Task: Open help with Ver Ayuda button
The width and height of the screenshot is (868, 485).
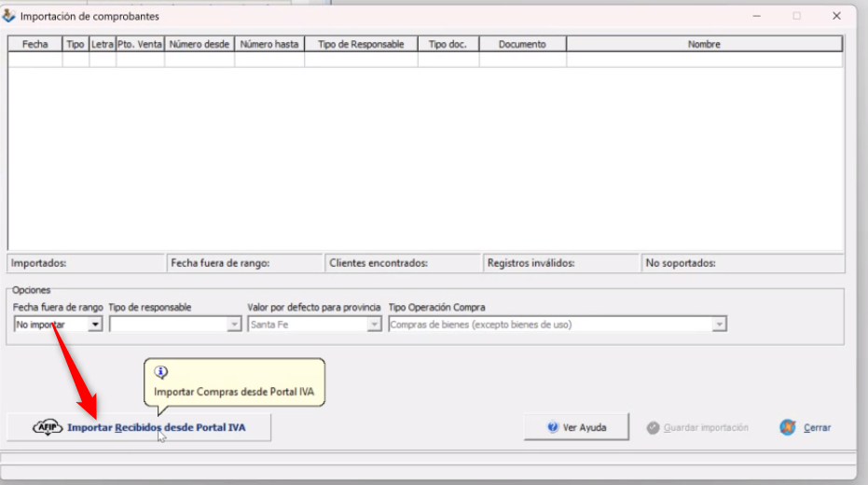Action: pyautogui.click(x=576, y=427)
